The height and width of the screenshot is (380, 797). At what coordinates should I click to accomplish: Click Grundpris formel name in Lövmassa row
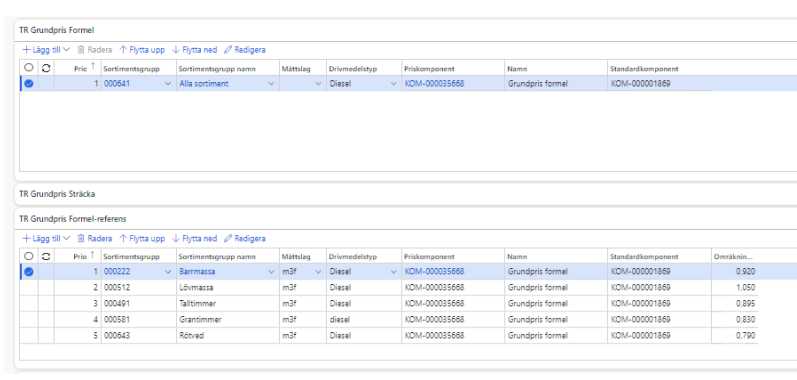tap(538, 288)
